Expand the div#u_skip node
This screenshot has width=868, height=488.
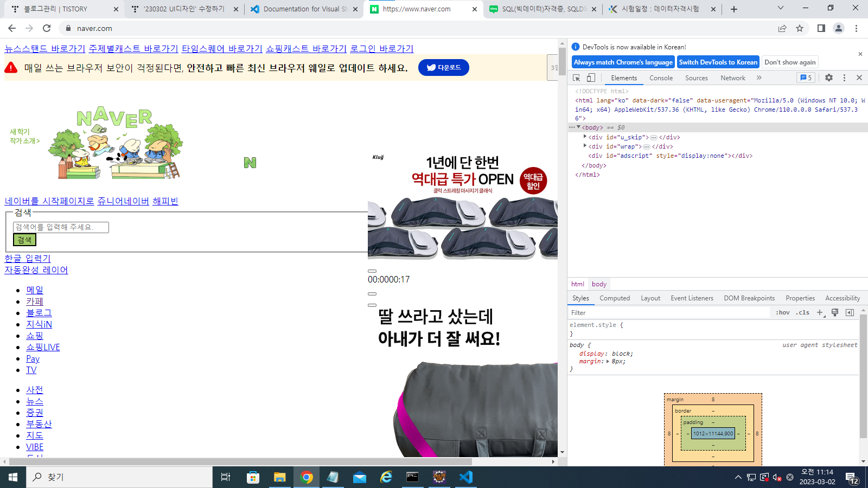click(x=585, y=137)
